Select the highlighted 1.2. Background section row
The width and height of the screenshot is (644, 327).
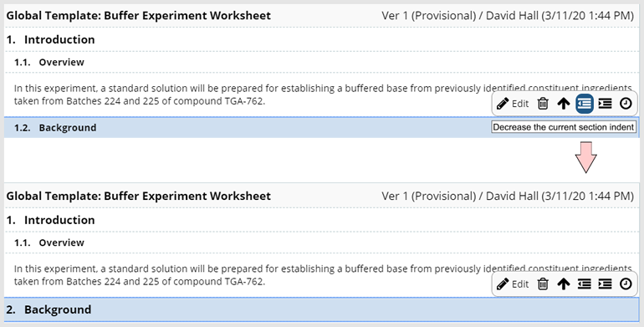[322, 127]
